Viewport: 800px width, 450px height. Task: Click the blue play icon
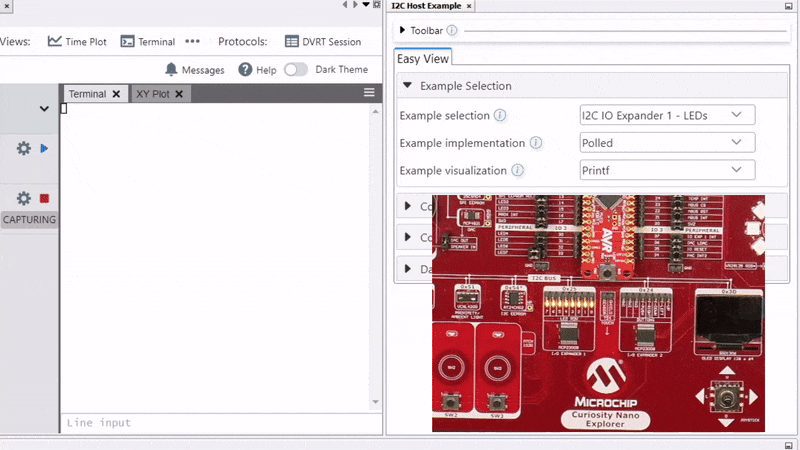pyautogui.click(x=44, y=148)
